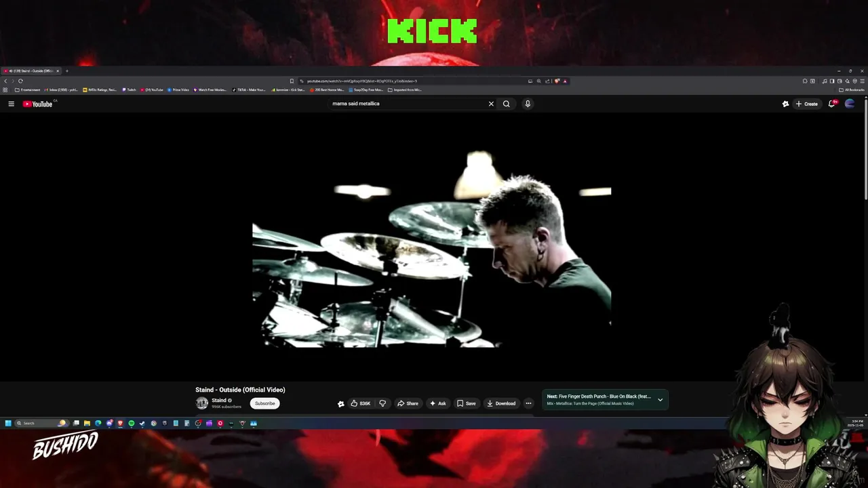Click the bookmark icon beside the address bar
This screenshot has width=868, height=488.
click(x=292, y=81)
